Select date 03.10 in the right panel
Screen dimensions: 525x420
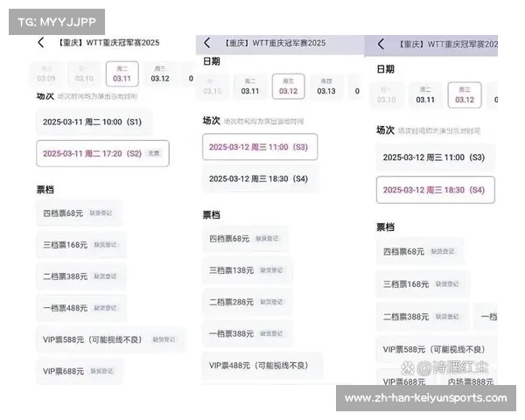pos(387,95)
